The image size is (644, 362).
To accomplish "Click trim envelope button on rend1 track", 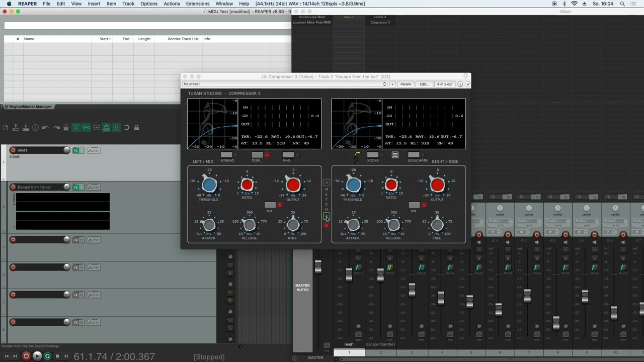I will [94, 150].
